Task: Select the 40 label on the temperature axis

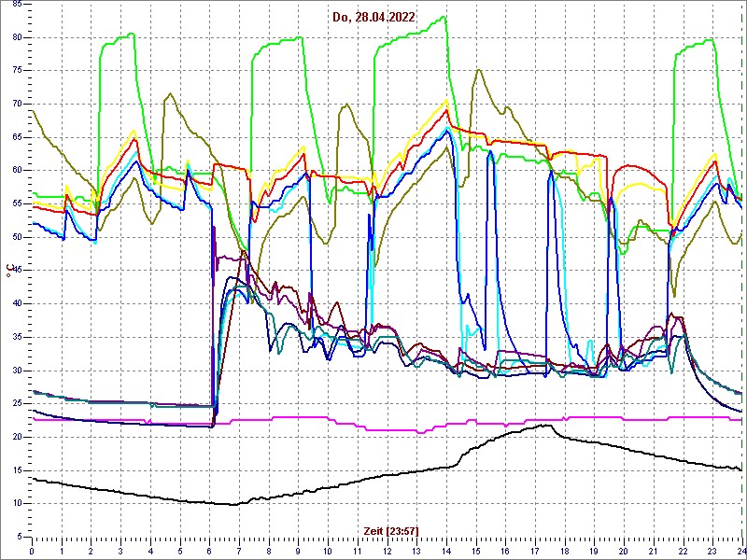Action: [x=15, y=304]
